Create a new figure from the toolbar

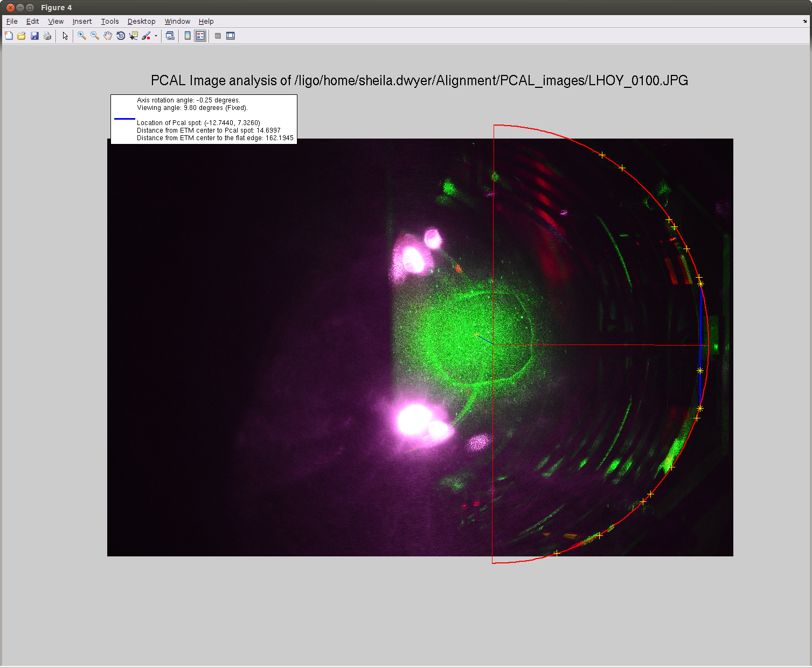(x=9, y=36)
